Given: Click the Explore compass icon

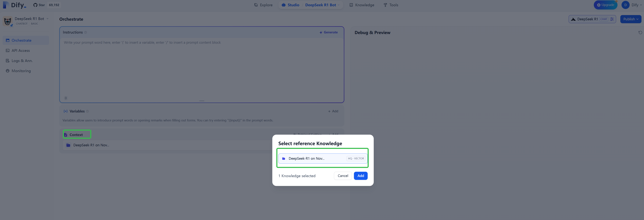Looking at the screenshot, I should coord(256,5).
